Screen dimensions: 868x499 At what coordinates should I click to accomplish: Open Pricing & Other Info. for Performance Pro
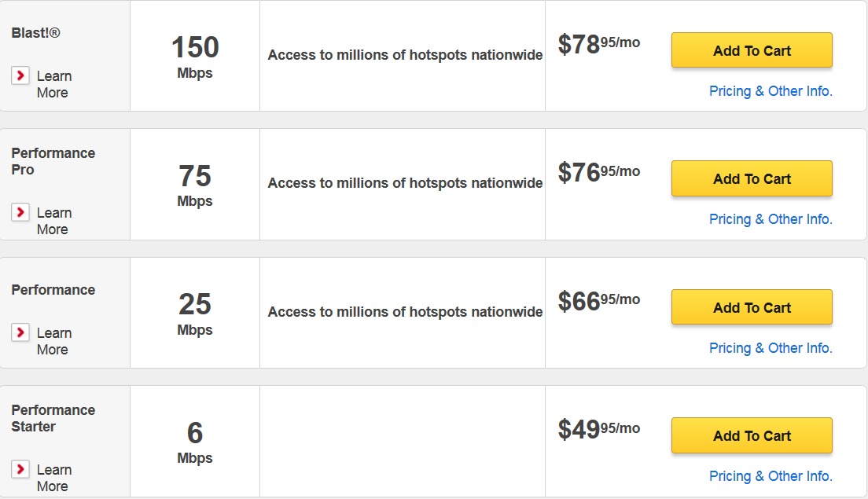point(771,219)
